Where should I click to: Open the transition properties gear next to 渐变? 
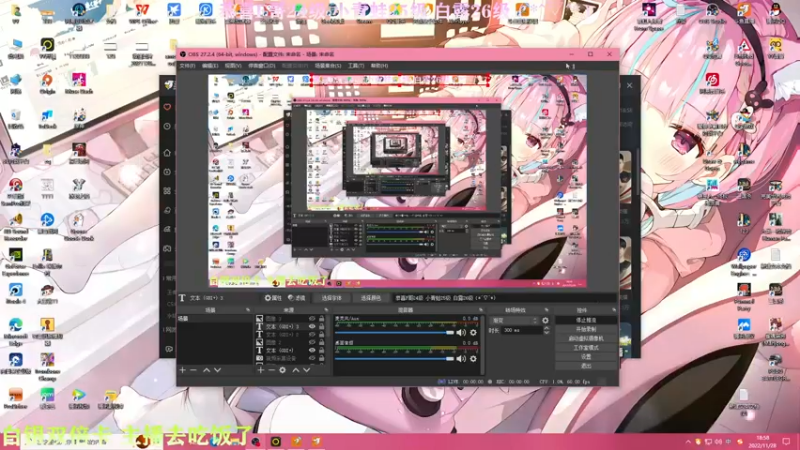tap(545, 320)
